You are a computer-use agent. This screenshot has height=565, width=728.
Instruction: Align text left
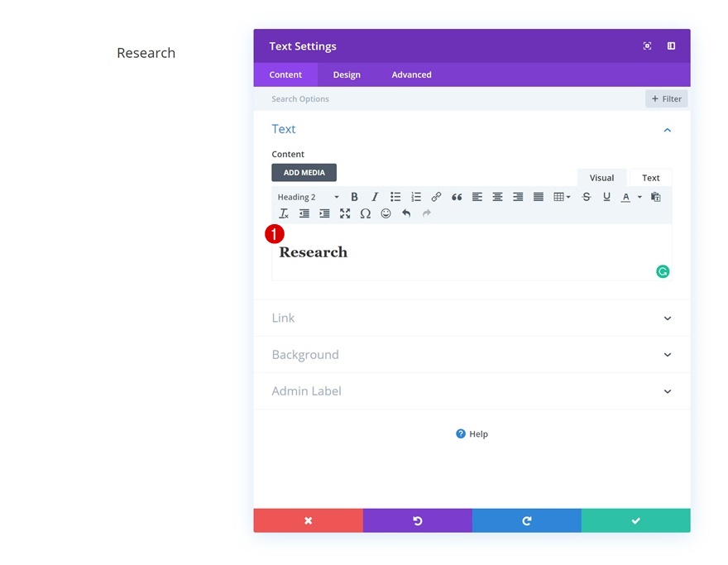[x=477, y=197]
